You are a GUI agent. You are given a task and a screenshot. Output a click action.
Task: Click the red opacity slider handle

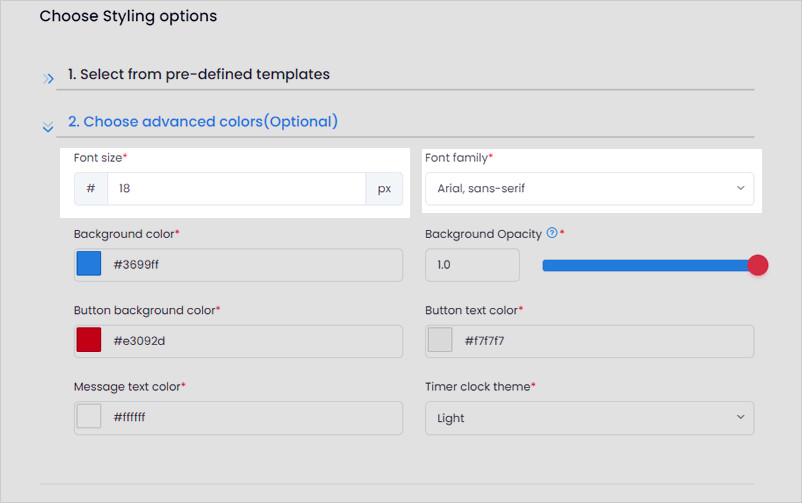tap(758, 265)
